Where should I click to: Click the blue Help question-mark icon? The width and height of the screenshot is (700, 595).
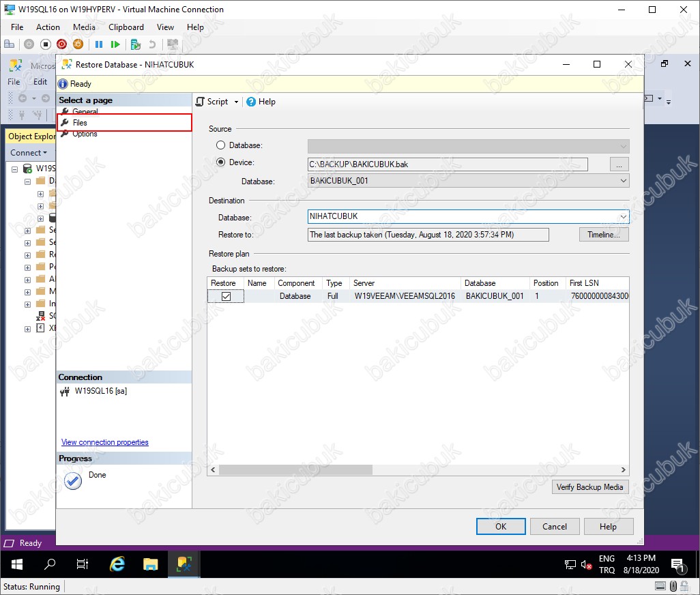[251, 102]
